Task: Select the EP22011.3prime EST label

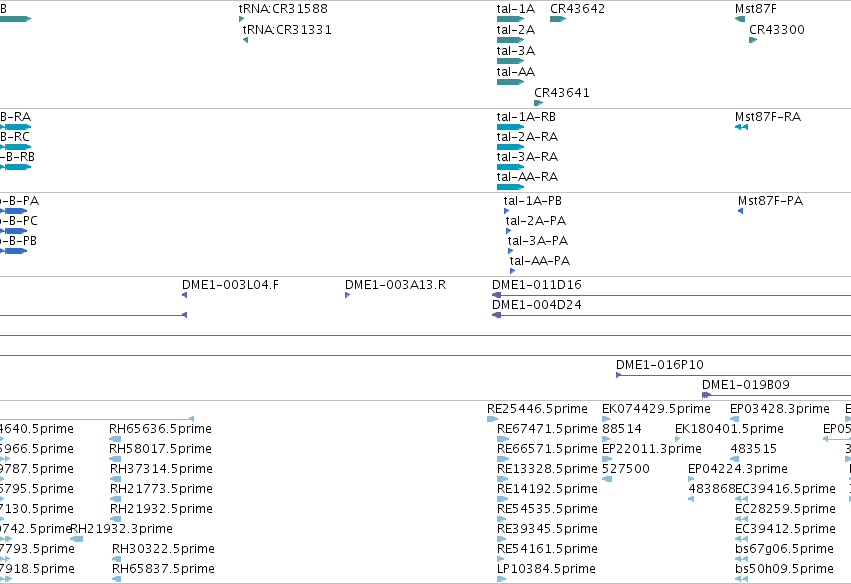Action: (x=652, y=449)
